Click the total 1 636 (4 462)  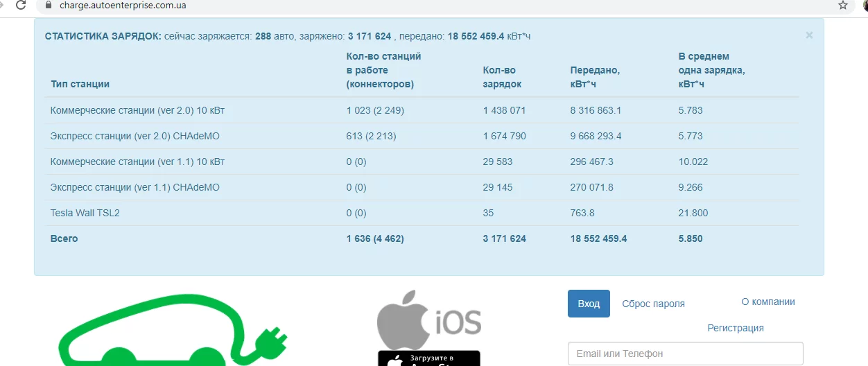coord(375,238)
